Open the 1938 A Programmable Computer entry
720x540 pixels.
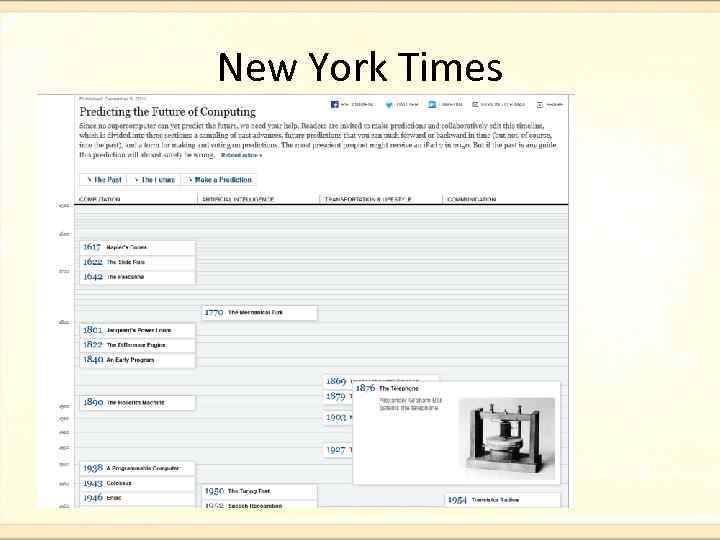coord(137,468)
